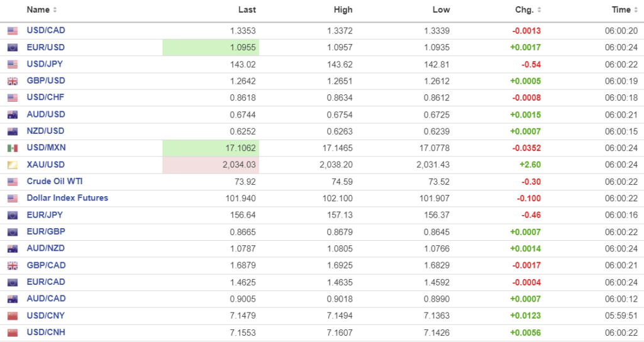Open the EUR/GBP pair link
Image resolution: width=644 pixels, height=342 pixels.
(x=45, y=231)
